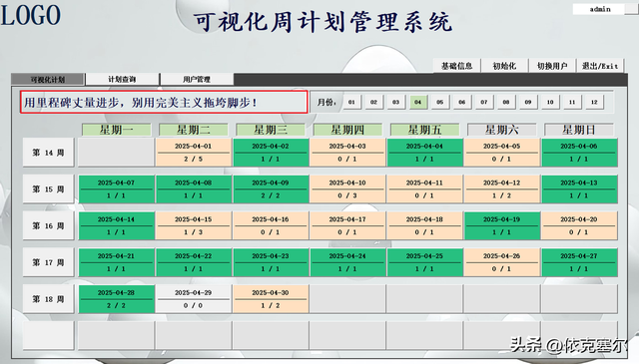Click the 第 16 周 row label

(x=49, y=225)
